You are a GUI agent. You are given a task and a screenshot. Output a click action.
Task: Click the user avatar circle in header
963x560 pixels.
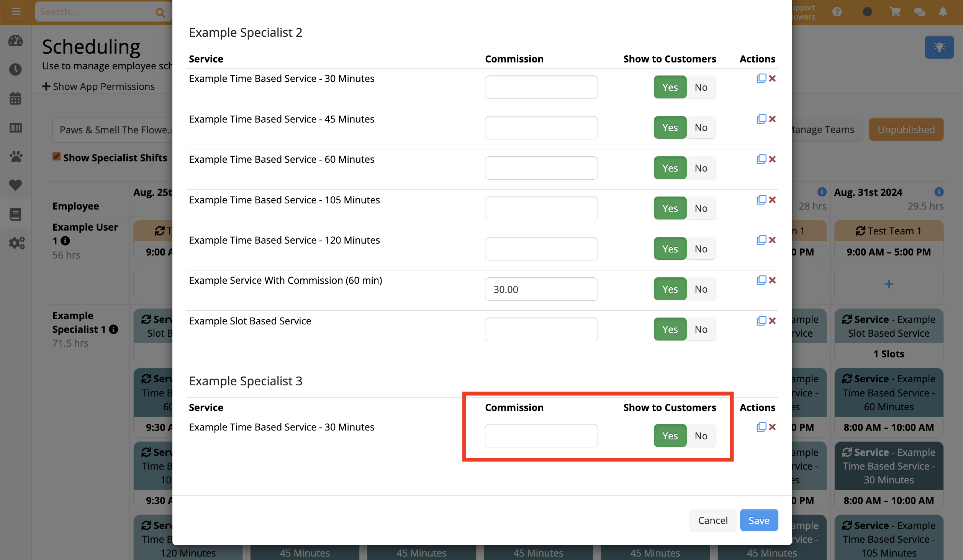[x=867, y=12]
